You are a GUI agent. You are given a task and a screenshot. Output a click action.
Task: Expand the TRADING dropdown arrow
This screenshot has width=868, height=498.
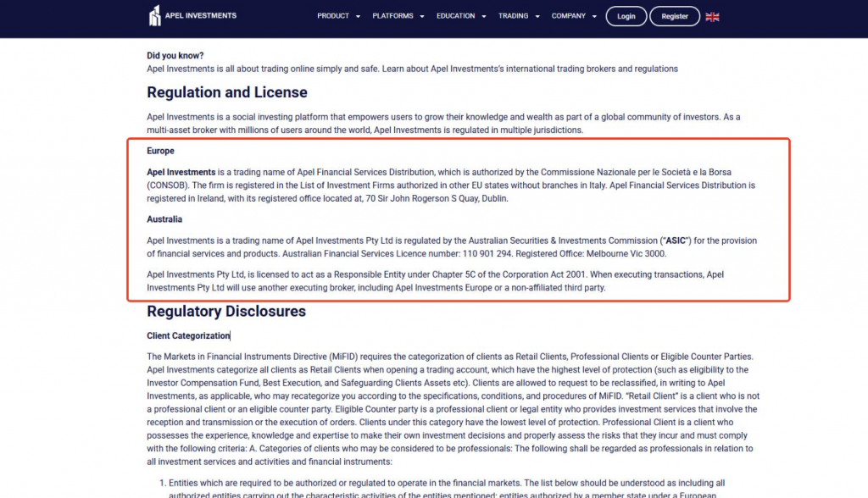[537, 17]
